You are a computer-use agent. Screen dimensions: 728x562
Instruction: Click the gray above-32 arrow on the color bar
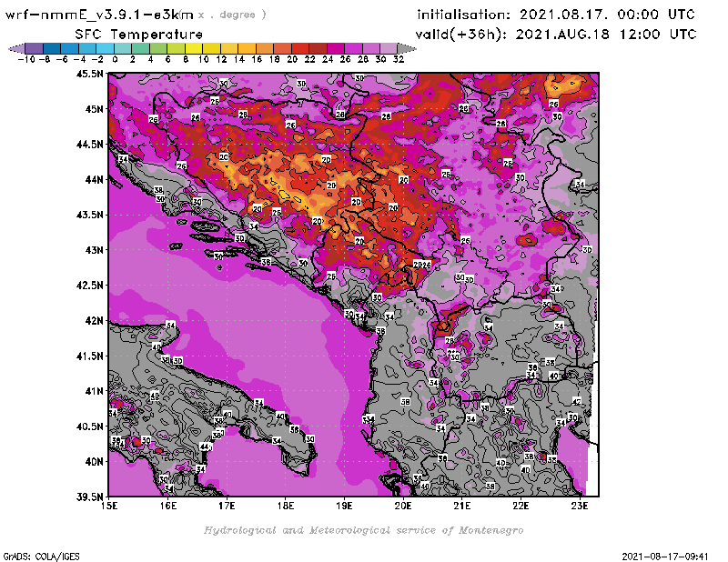pyautogui.click(x=407, y=49)
